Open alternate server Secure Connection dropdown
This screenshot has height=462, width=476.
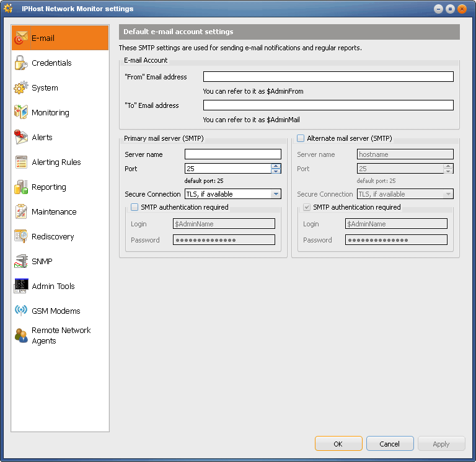click(448, 193)
